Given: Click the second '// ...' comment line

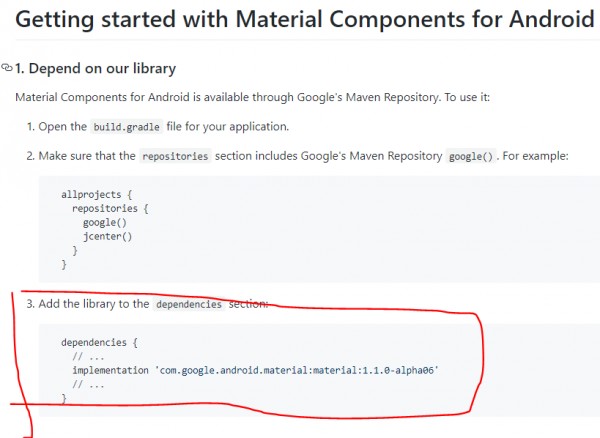Looking at the screenshot, I should coord(88,384).
